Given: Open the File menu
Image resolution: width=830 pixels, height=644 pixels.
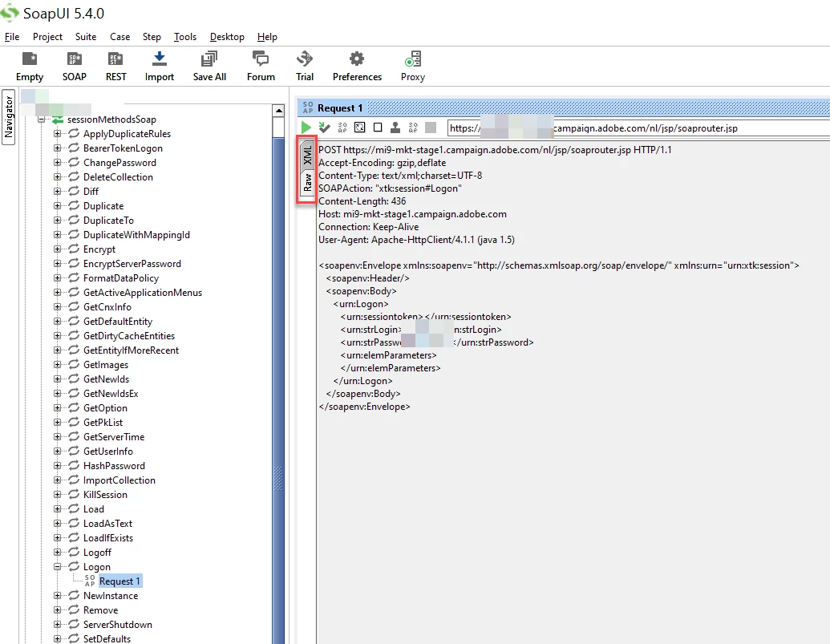Looking at the screenshot, I should 12,37.
